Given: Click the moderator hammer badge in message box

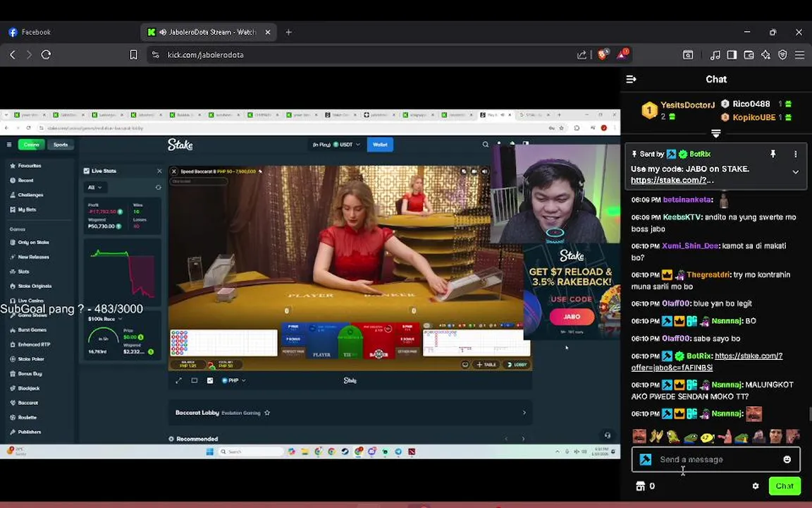Looking at the screenshot, I should coord(645,459).
